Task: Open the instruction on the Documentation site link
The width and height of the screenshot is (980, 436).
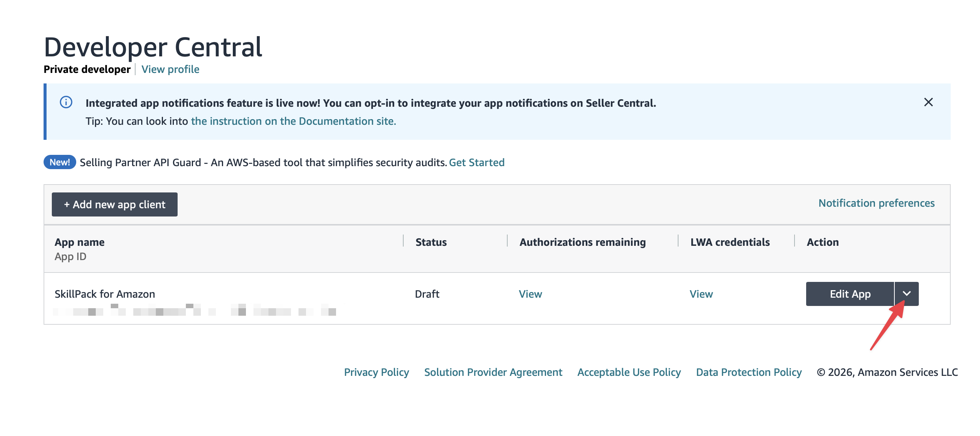Action: (293, 121)
